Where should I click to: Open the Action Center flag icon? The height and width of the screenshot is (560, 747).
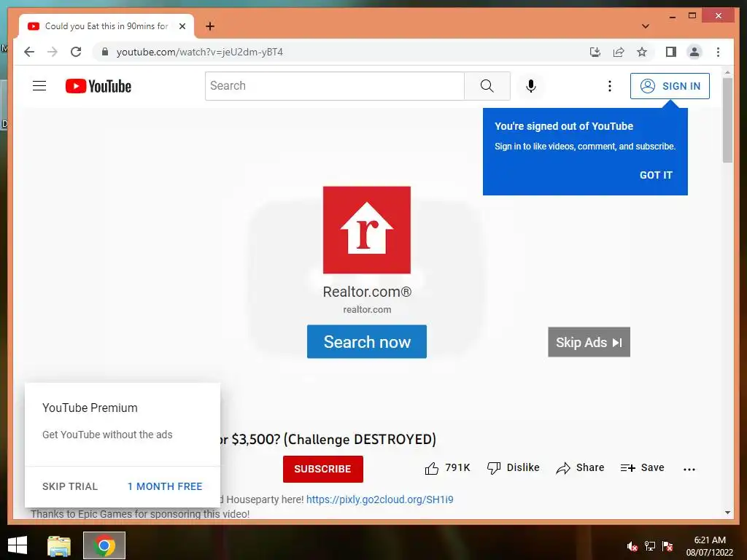(x=667, y=546)
